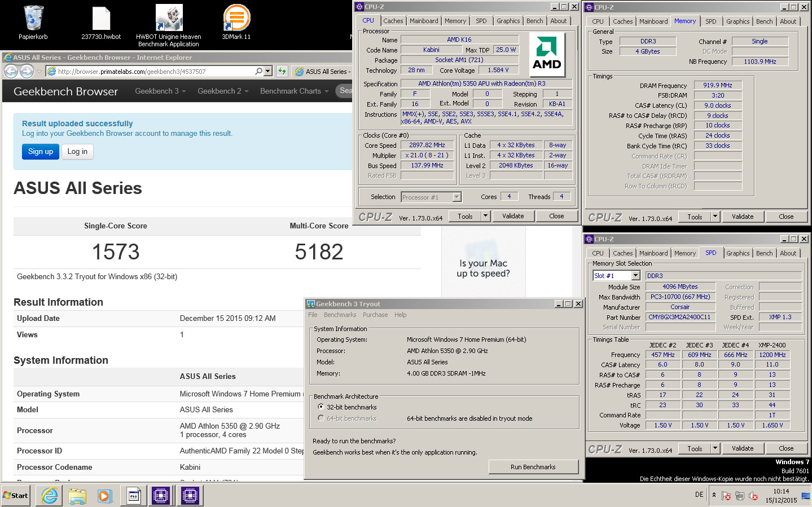Open Tools dropdown arrow in CPU-Z SPD window
812x507 pixels.
(715, 448)
